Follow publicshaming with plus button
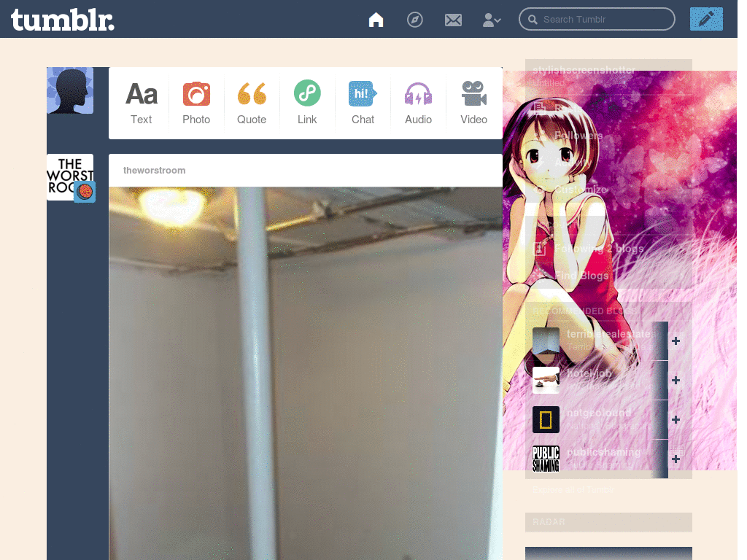This screenshot has height=560, width=747. pos(676,459)
